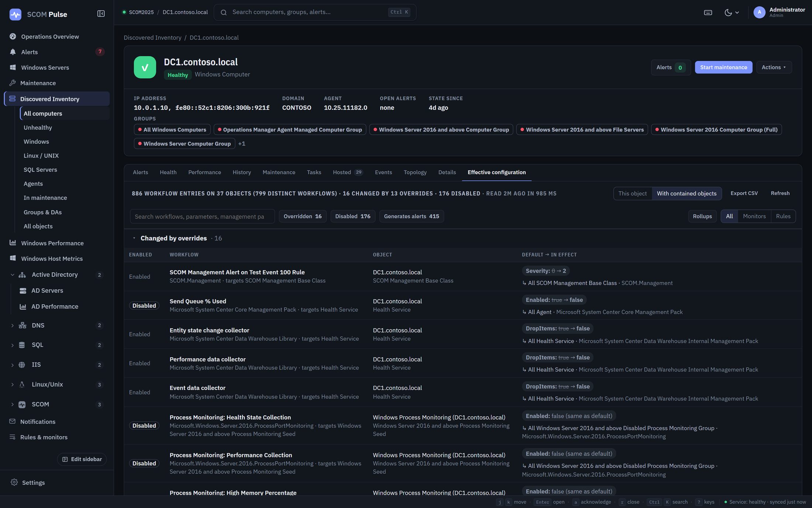This screenshot has height=508, width=812.
Task: Open the Alerts 0 counter button
Action: 671,67
